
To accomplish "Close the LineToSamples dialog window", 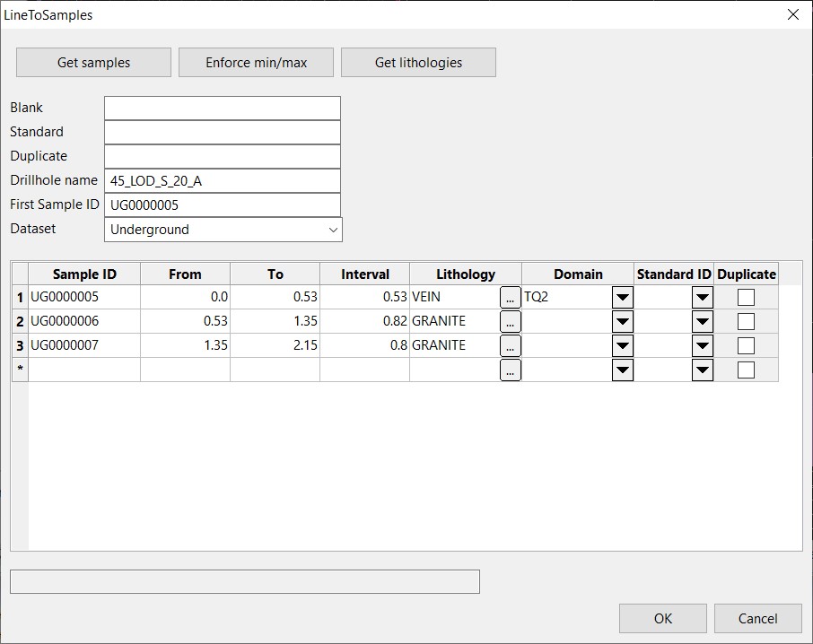I will [x=792, y=14].
